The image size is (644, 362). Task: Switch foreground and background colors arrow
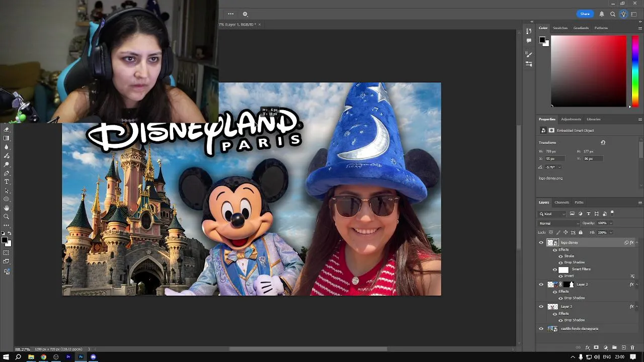coord(9,233)
